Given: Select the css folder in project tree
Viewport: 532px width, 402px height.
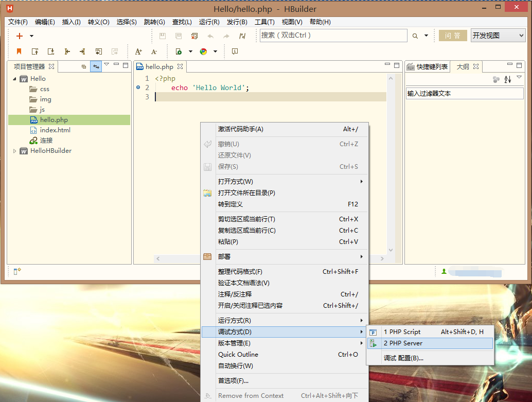Looking at the screenshot, I should (x=44, y=89).
